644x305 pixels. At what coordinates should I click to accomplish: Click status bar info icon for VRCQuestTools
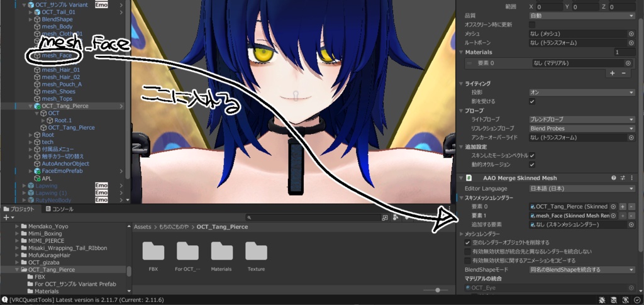[x=4, y=300]
